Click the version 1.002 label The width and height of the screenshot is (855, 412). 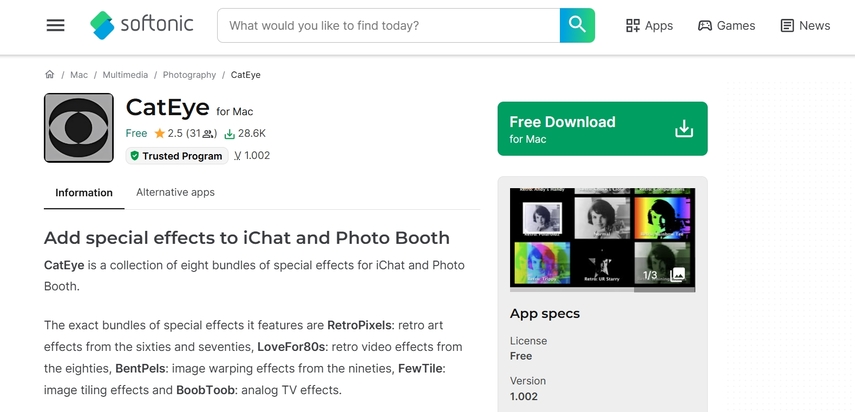pos(252,155)
